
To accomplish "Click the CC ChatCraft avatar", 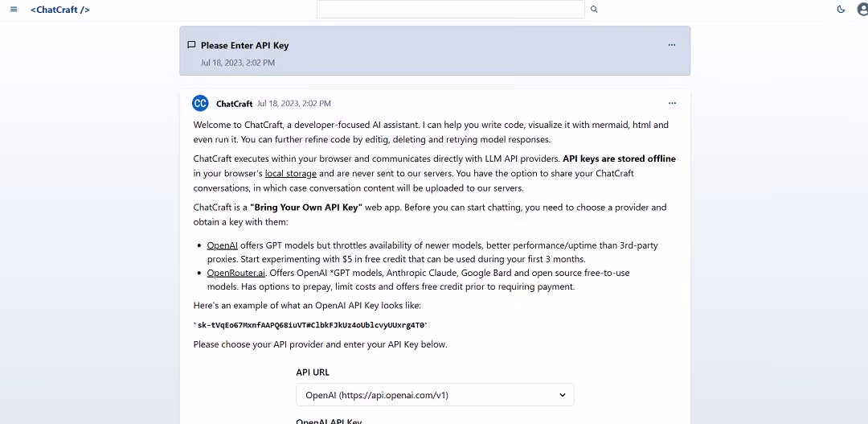I will point(200,103).
